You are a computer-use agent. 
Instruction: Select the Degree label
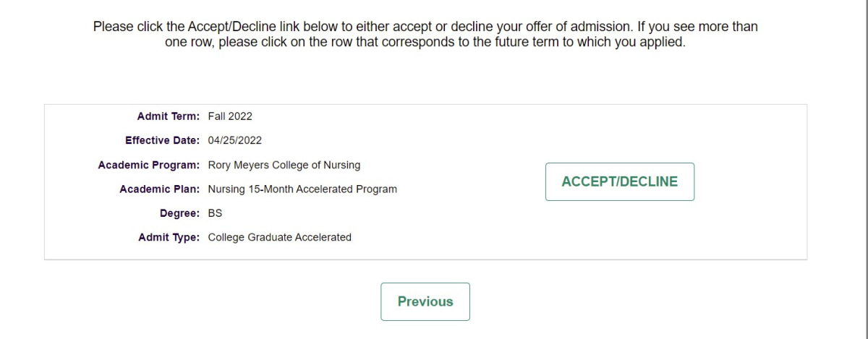[179, 213]
